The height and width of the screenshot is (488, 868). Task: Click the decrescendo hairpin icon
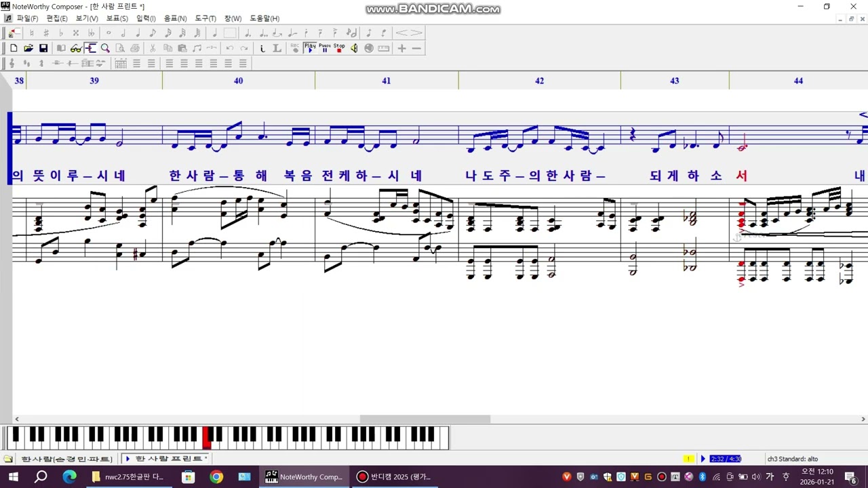416,33
